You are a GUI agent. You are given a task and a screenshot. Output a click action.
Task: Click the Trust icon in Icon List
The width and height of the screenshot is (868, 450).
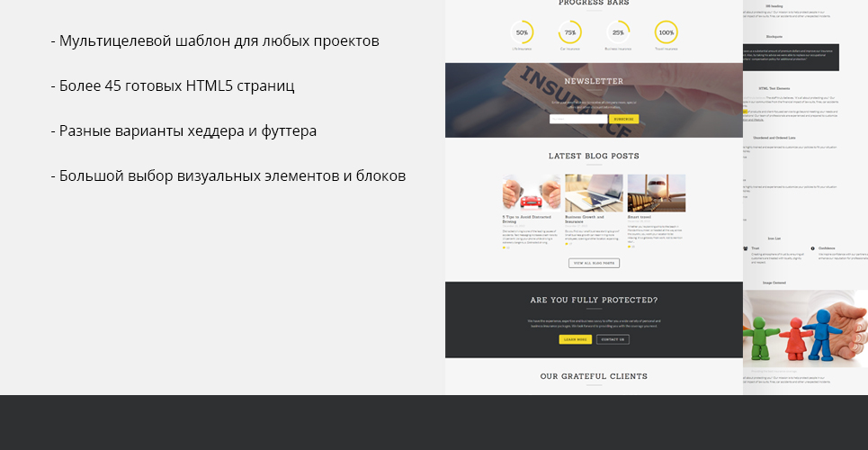pos(746,248)
